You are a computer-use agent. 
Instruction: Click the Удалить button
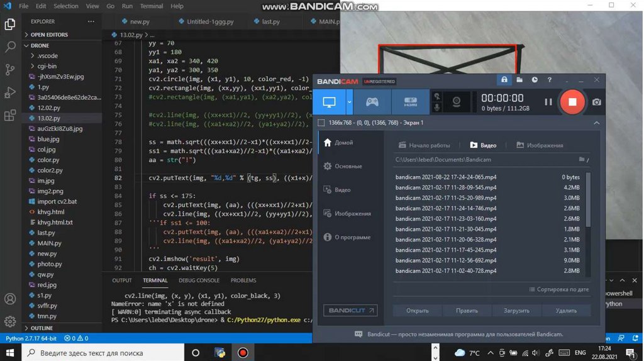(x=566, y=311)
